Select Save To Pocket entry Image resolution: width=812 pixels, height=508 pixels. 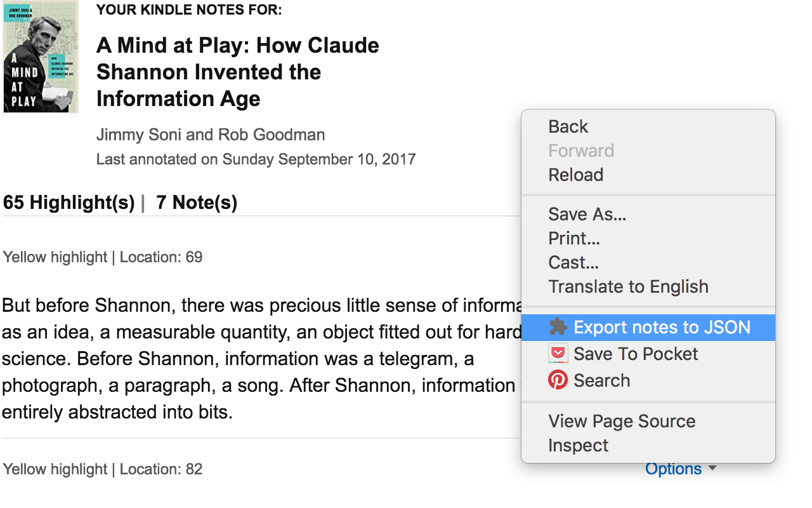[636, 354]
